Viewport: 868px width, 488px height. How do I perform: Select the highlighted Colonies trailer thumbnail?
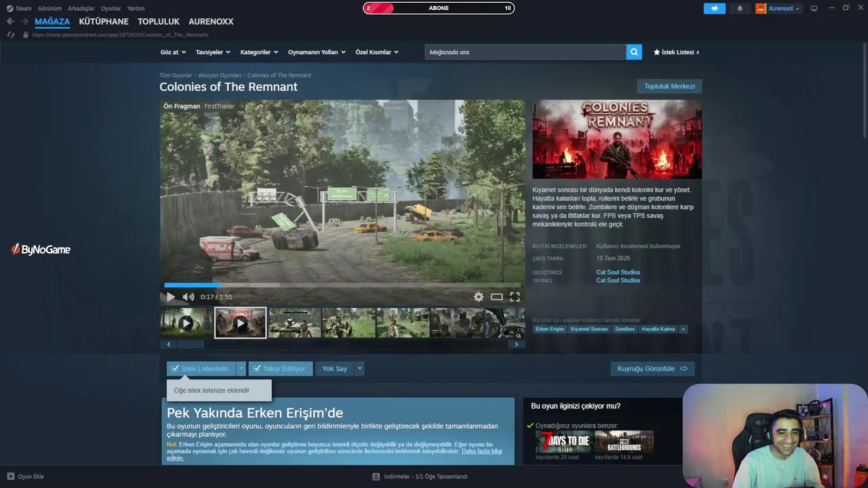point(240,323)
